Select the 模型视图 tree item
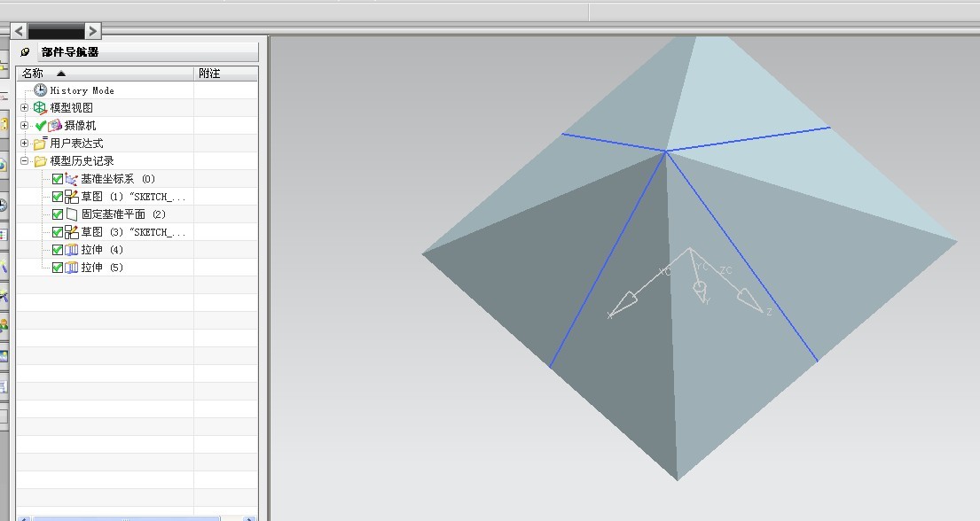The height and width of the screenshot is (521, 980). pos(72,108)
